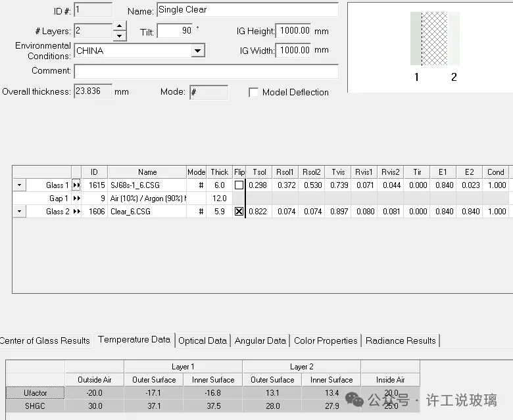Open the Optical Data tab
513x420 pixels.
(203, 340)
